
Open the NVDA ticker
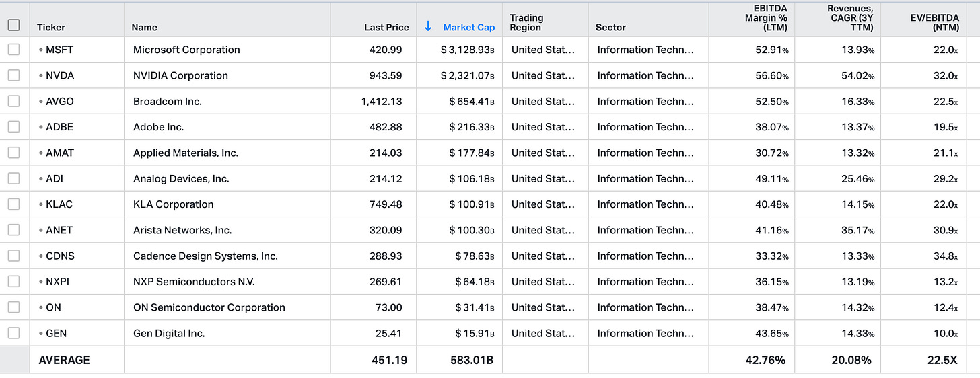click(60, 75)
